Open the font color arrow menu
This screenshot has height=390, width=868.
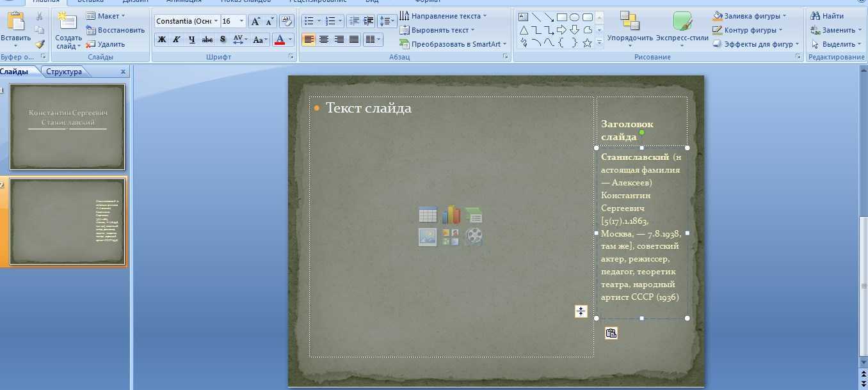coord(291,40)
